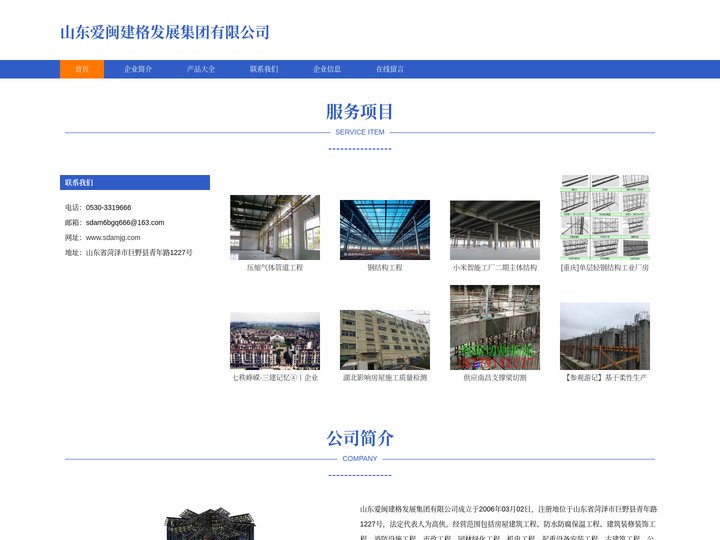This screenshot has width=720, height=540.
Task: Click the 【参观游记】基于柔性生产 caption link
Action: tap(605, 377)
